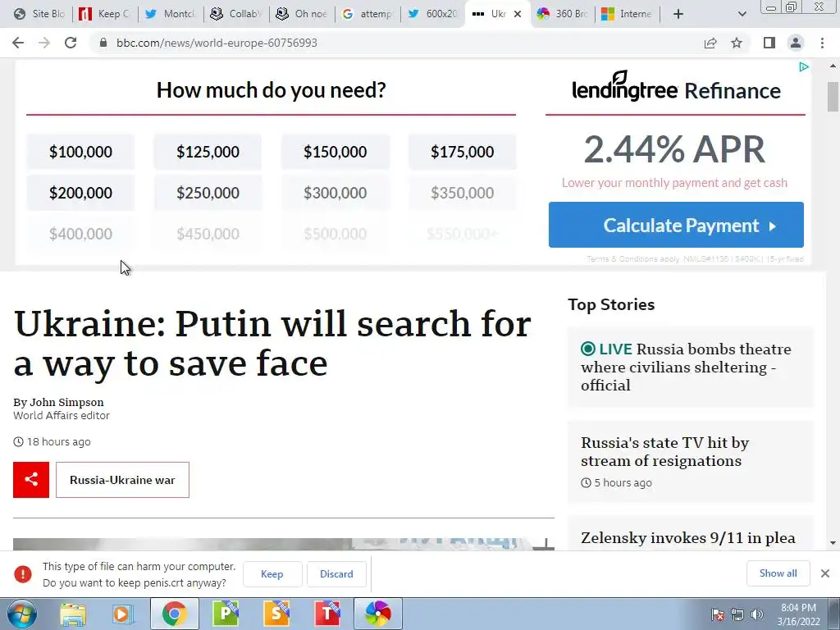Click the Calculate Payment button
Screen dimensions: 840x630
[676, 225]
